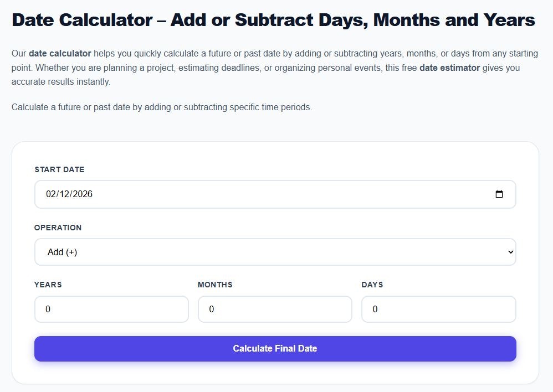Click the Calculate Final Date button
The width and height of the screenshot is (553, 392).
click(275, 349)
